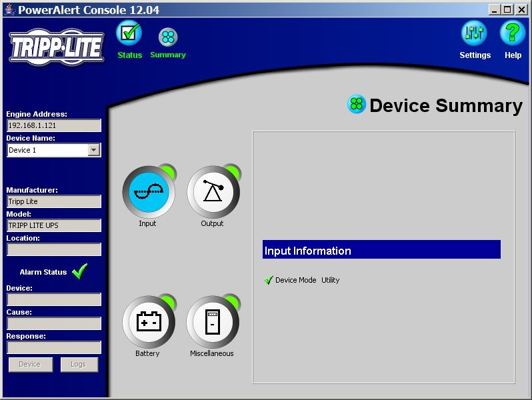The image size is (532, 400).
Task: Open the Summary view icon
Action: pos(168,37)
